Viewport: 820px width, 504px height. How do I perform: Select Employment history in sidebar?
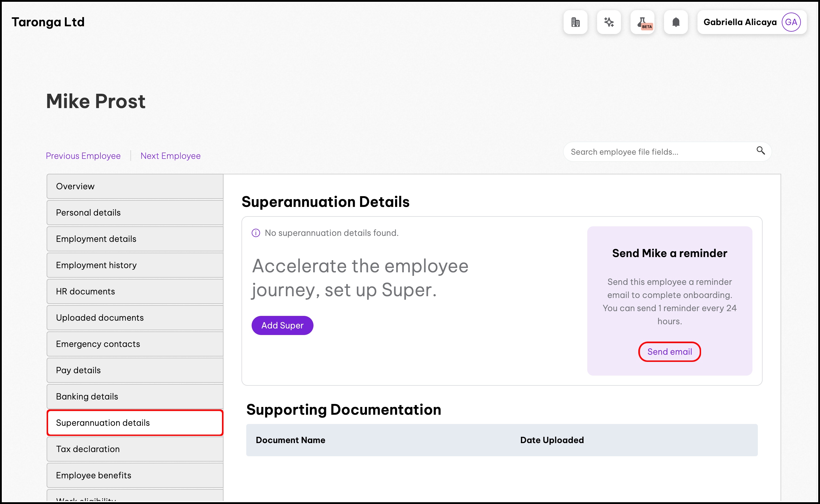[135, 265]
